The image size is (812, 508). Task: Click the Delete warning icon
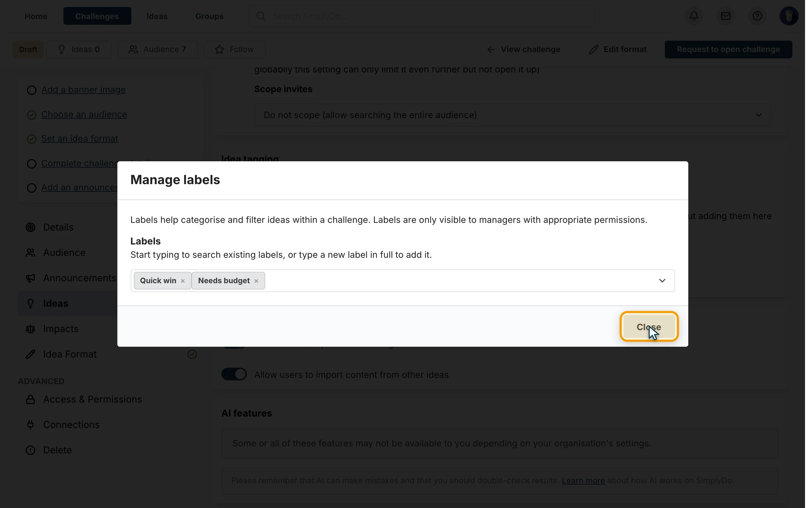30,450
